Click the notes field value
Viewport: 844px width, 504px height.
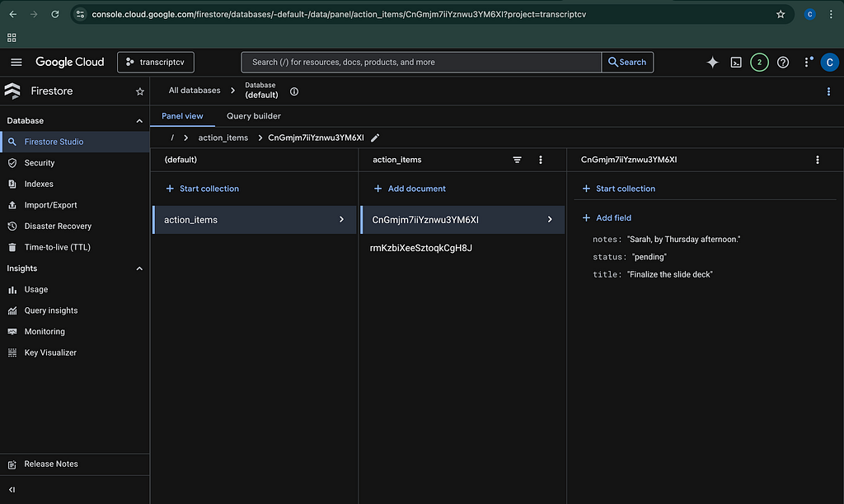point(683,240)
